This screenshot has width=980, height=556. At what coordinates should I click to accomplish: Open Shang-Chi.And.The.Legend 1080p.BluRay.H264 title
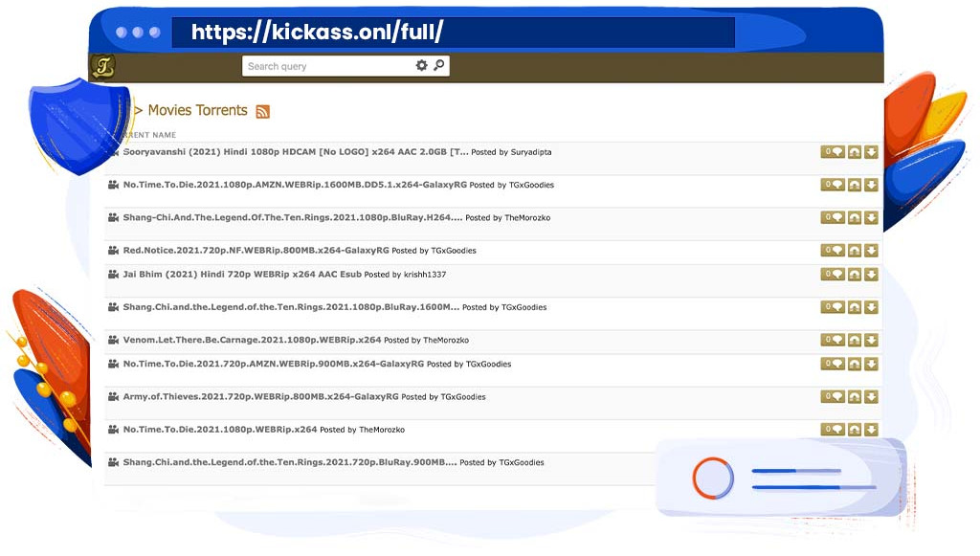click(x=293, y=217)
